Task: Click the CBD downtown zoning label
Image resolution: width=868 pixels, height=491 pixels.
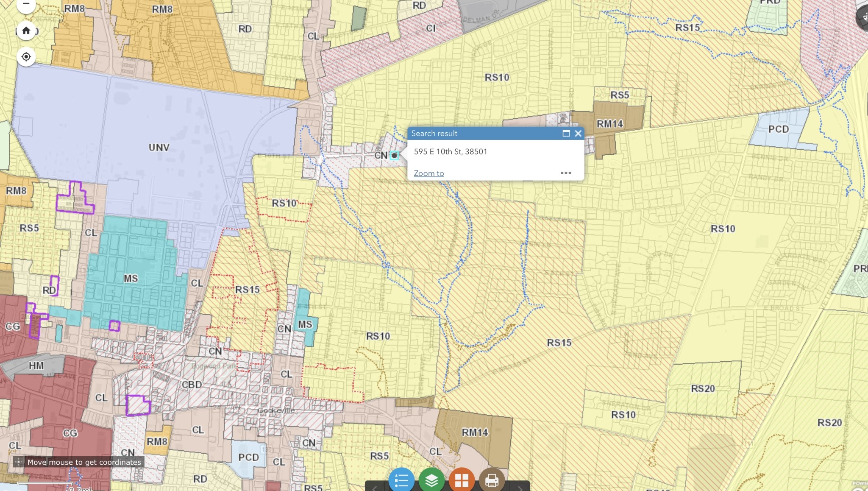Action: tap(192, 385)
